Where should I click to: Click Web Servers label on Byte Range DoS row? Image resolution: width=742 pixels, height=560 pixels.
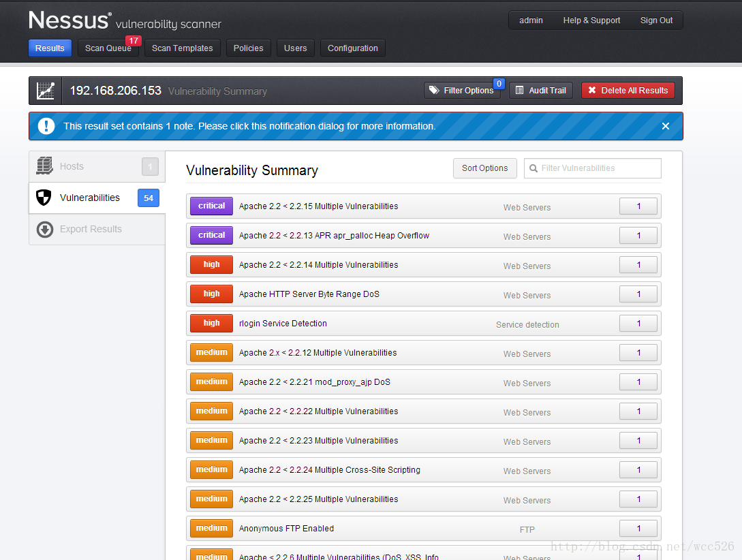click(527, 296)
